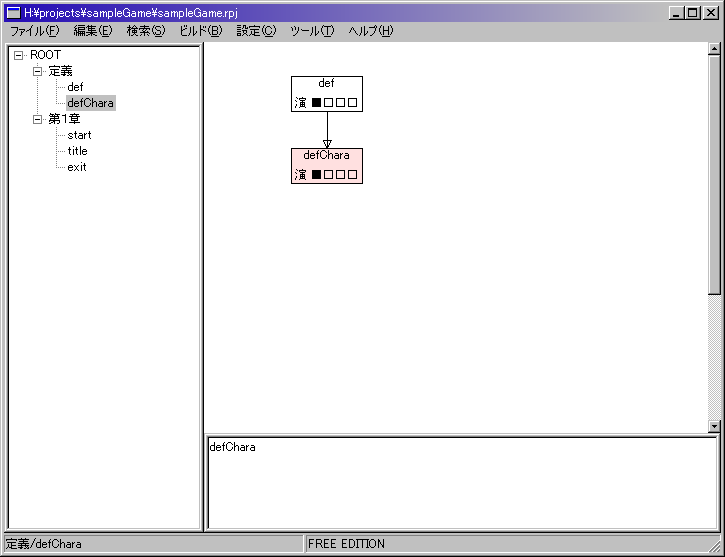Image resolution: width=725 pixels, height=557 pixels.
Task: Click second square in defChara node
Action: (329, 174)
